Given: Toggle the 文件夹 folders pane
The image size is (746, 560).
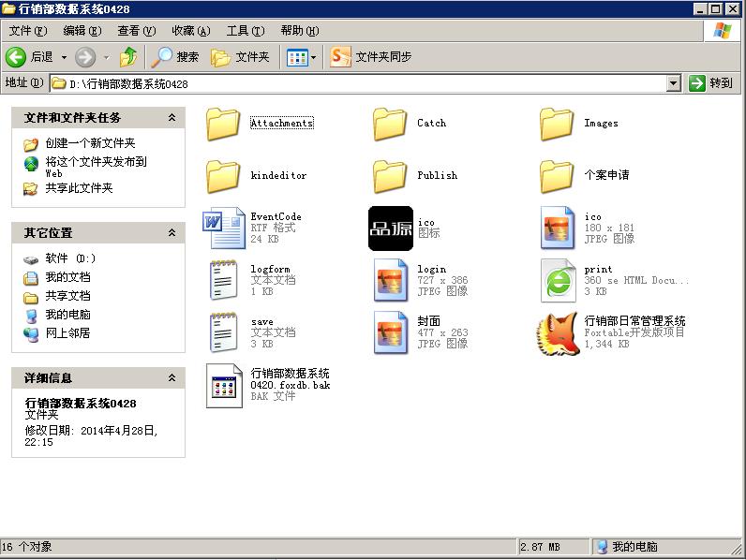Looking at the screenshot, I should coord(240,57).
